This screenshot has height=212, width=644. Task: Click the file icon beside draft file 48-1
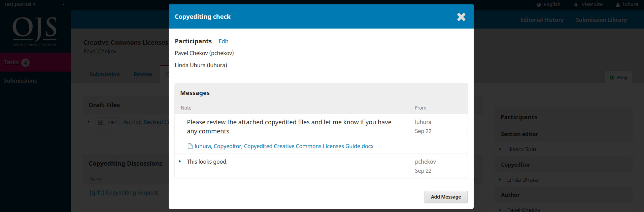point(100,122)
